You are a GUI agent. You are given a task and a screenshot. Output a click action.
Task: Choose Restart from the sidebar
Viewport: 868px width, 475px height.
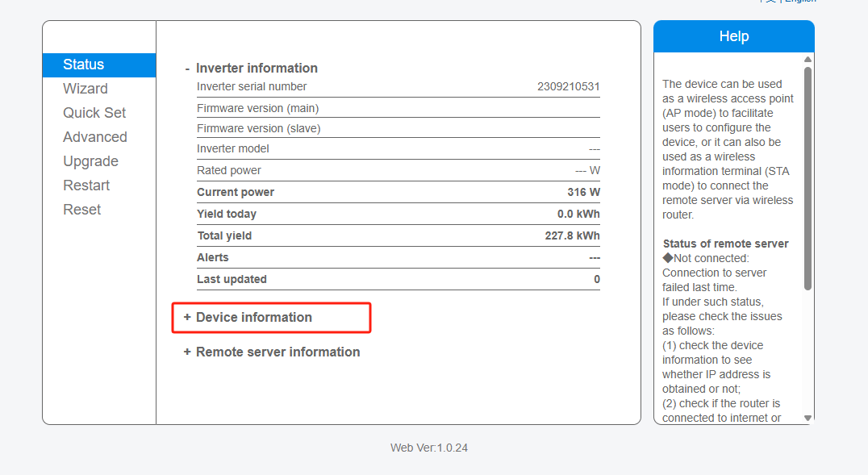(86, 185)
